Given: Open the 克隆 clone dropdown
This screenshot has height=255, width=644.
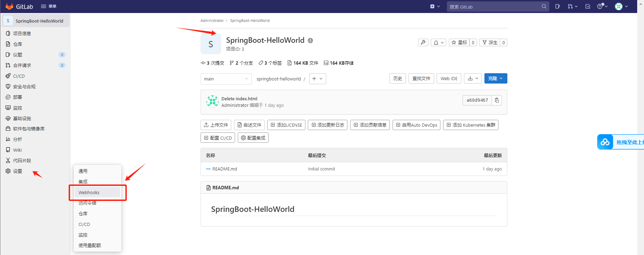Looking at the screenshot, I should pos(496,78).
